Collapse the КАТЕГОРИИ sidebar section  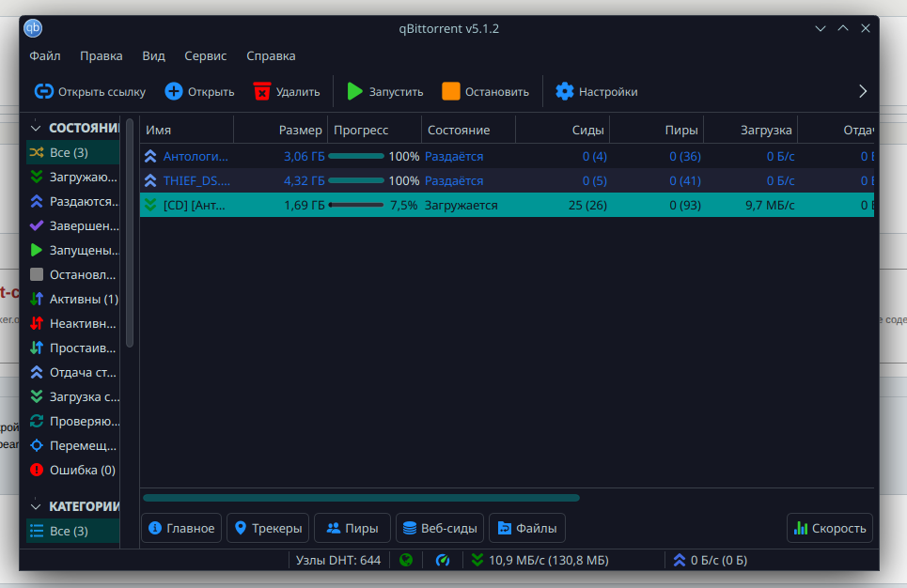[x=36, y=506]
